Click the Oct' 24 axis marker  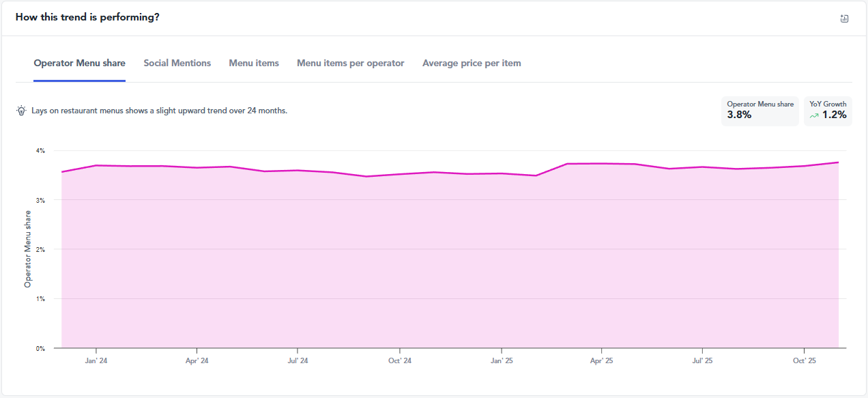pos(399,360)
